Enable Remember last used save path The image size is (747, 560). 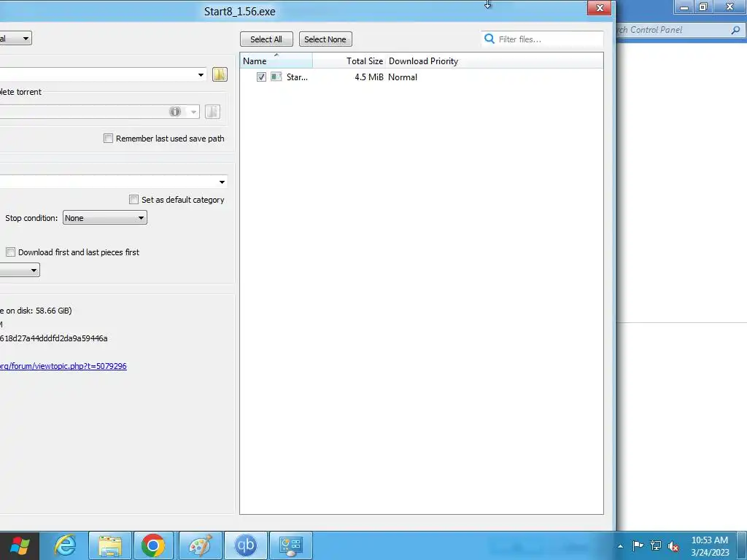pyautogui.click(x=108, y=138)
